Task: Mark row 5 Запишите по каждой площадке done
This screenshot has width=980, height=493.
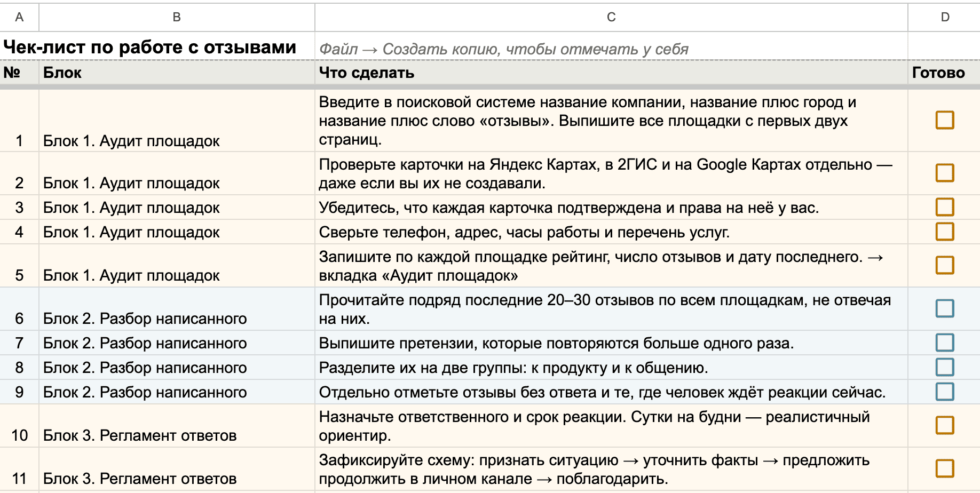Action: [944, 265]
